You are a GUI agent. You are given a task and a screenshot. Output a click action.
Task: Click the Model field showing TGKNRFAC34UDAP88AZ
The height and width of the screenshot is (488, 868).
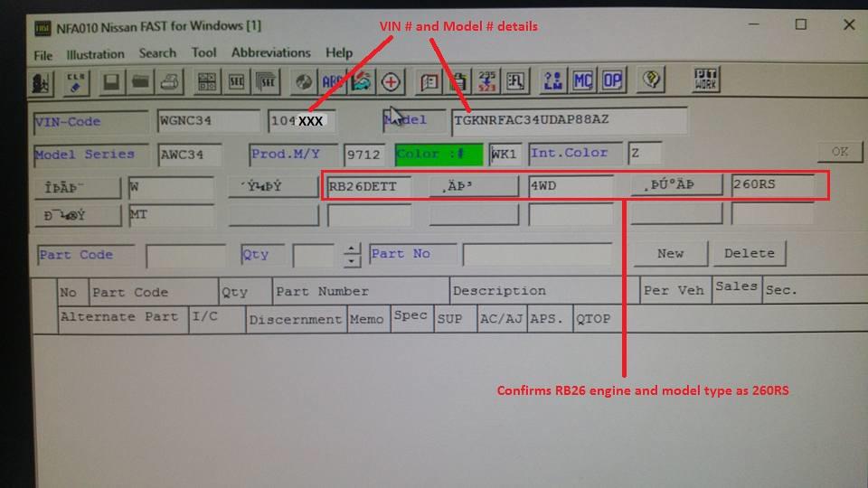coord(569,120)
